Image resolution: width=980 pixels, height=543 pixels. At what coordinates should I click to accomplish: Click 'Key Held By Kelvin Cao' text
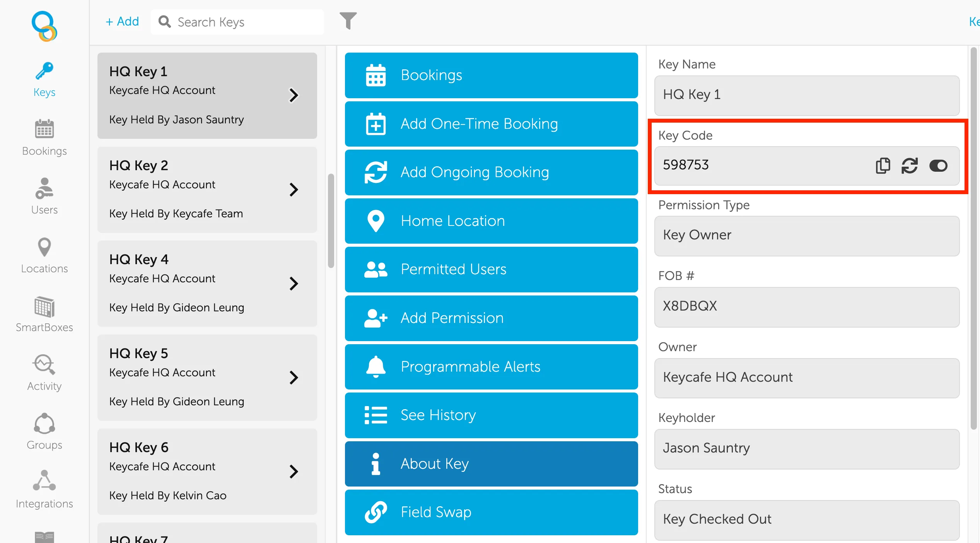[168, 495]
